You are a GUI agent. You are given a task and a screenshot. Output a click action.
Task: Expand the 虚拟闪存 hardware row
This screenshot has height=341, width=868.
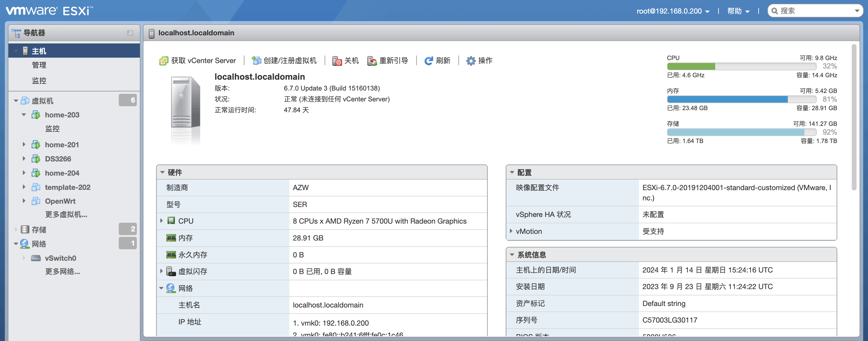(x=162, y=271)
